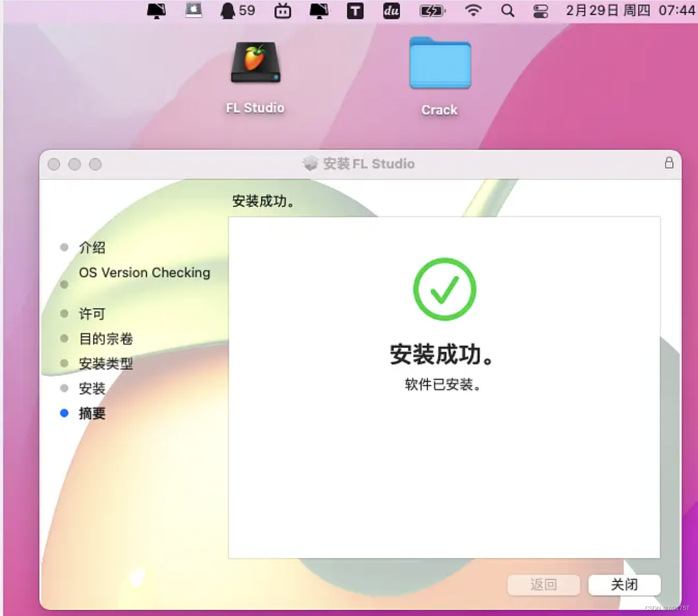The height and width of the screenshot is (616, 698).
Task: Open the Wi-Fi menu
Action: tap(473, 10)
